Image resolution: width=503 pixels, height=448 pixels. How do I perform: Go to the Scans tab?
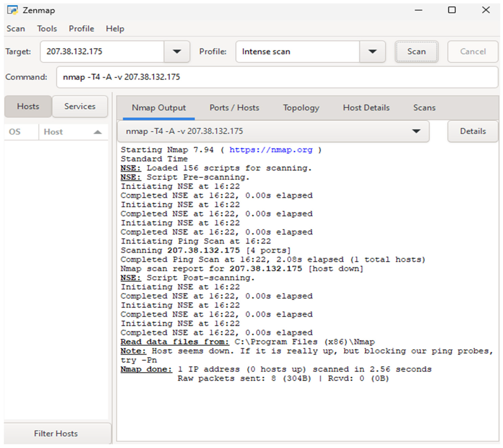click(424, 108)
